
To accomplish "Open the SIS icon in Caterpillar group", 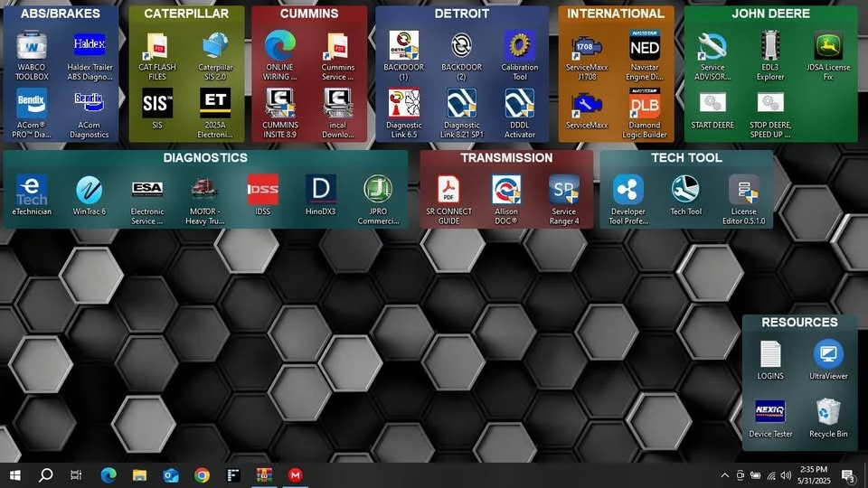I will pyautogui.click(x=157, y=108).
